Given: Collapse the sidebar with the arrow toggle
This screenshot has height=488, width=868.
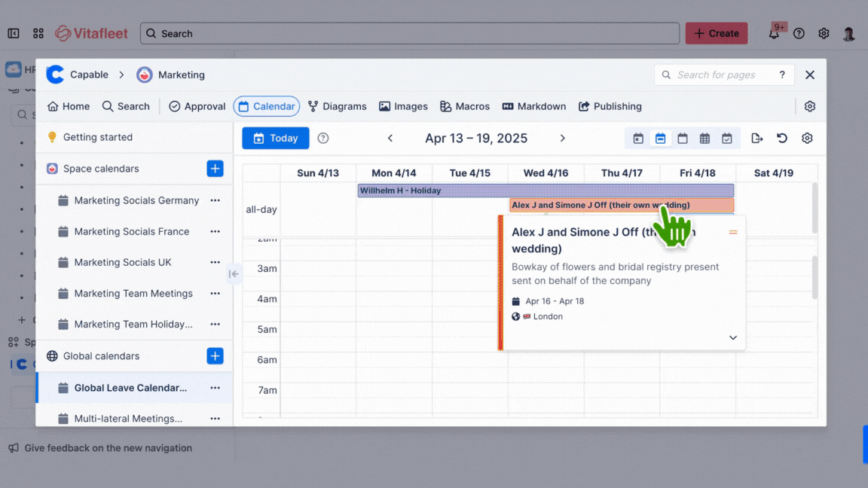Looking at the screenshot, I should click(234, 275).
